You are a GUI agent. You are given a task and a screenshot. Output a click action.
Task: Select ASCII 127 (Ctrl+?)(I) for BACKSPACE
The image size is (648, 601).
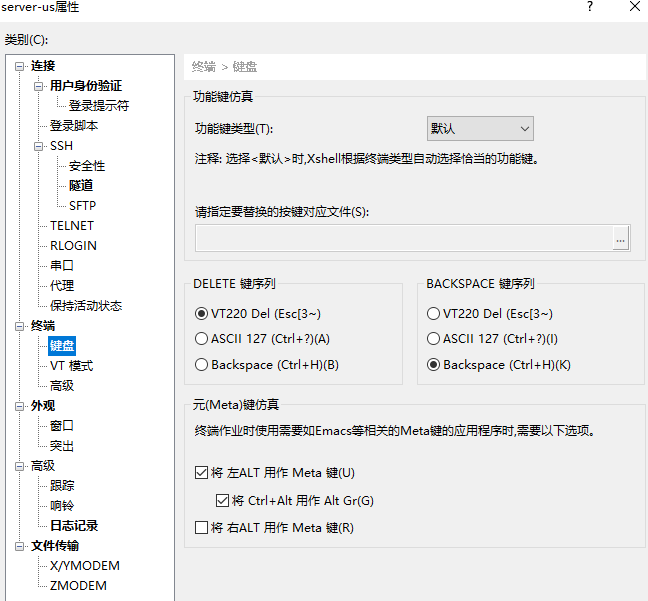click(x=433, y=339)
